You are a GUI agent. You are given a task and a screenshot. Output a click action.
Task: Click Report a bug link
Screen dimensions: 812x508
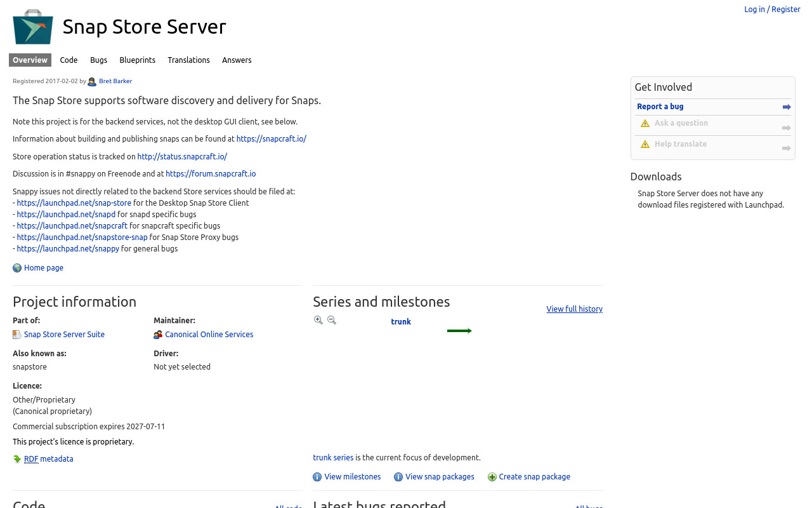(660, 107)
